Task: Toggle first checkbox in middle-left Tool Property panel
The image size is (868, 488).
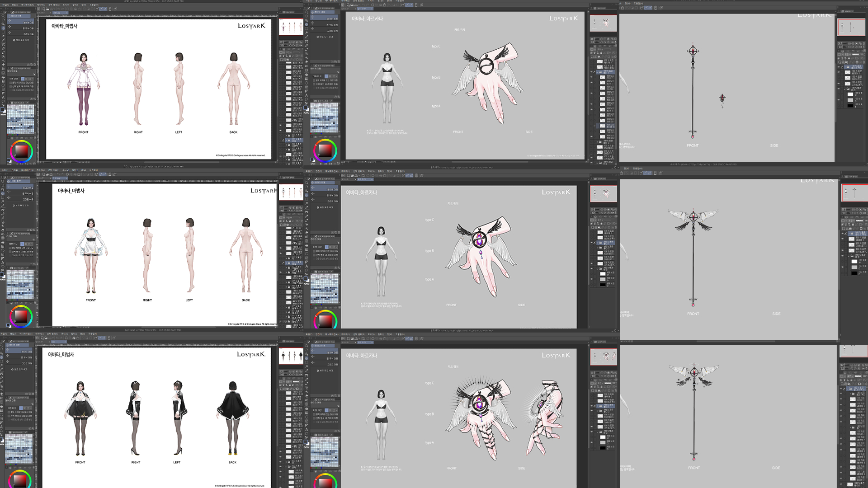Action: click(10, 248)
